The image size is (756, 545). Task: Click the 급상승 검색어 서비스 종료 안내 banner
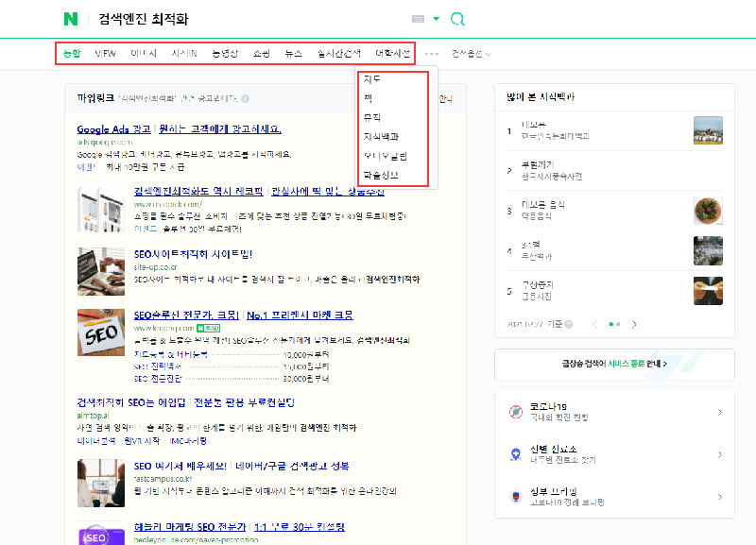coord(614,365)
